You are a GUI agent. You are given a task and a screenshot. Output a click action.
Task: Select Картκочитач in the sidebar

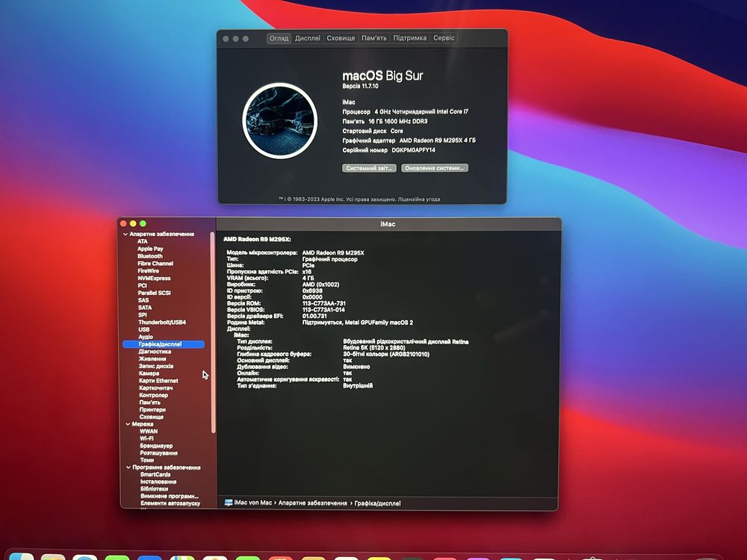[x=156, y=388]
